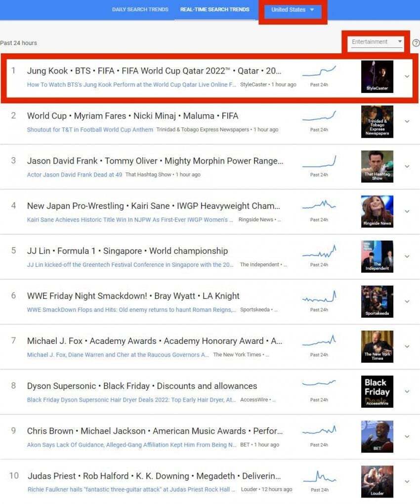Expand the Chris Brown Michael Jackson row
The image size is (420, 504).
pyautogui.click(x=407, y=436)
